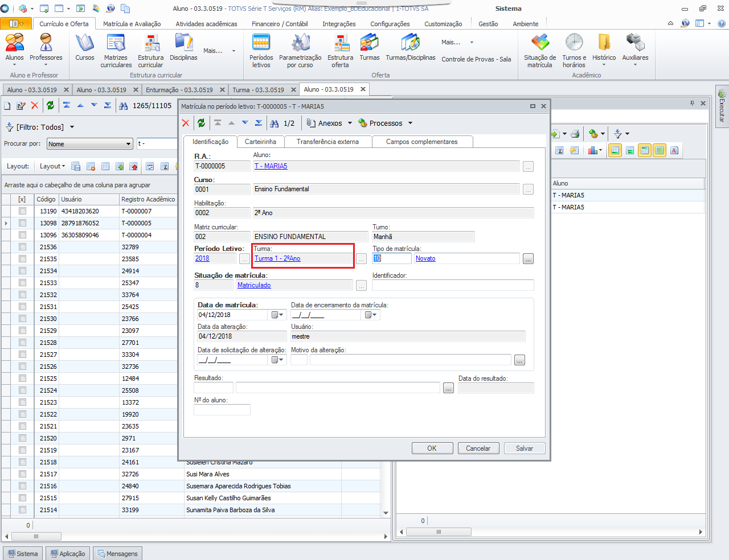This screenshot has height=560, width=729.
Task: Go to last record in dialog toolbar
Action: 259,123
